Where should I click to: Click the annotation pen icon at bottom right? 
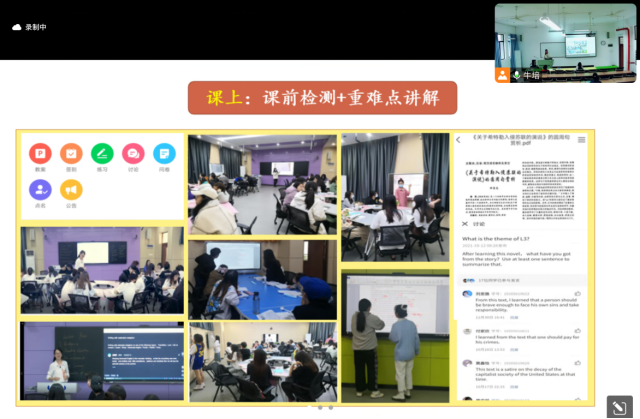617,404
